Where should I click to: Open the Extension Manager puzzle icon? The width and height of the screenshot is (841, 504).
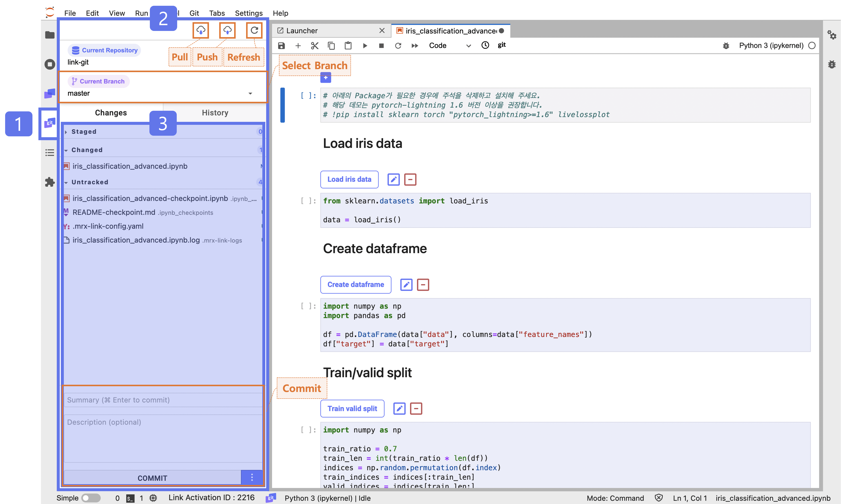[x=50, y=182]
